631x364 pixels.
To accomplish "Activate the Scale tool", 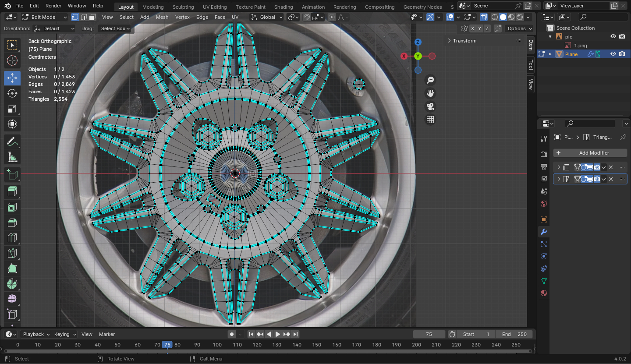I will click(12, 109).
